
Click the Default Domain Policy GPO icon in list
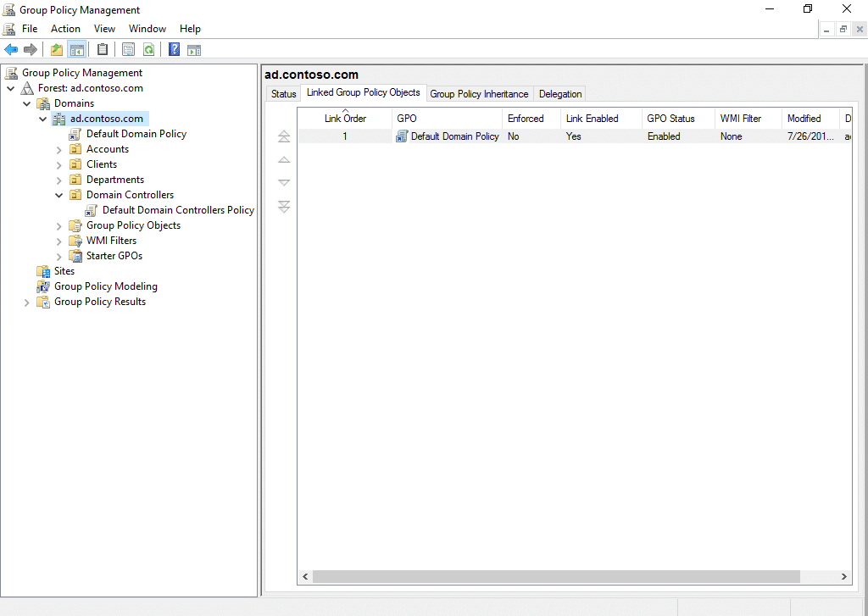click(402, 136)
